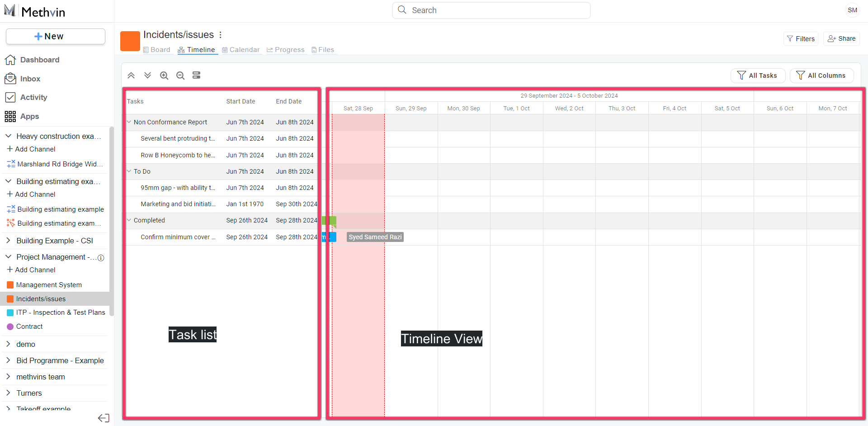
Task: Zoom out the timeline with magnifier minus
Action: click(x=180, y=76)
